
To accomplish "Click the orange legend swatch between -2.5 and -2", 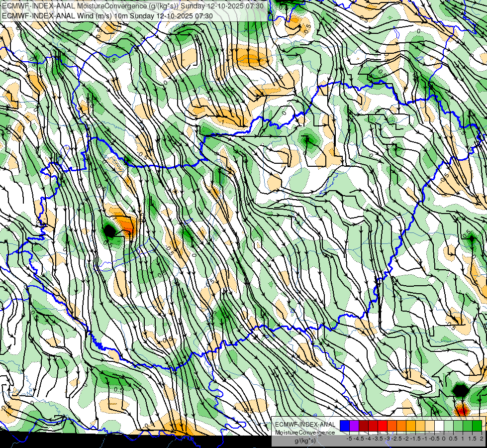I will click(401, 426).
